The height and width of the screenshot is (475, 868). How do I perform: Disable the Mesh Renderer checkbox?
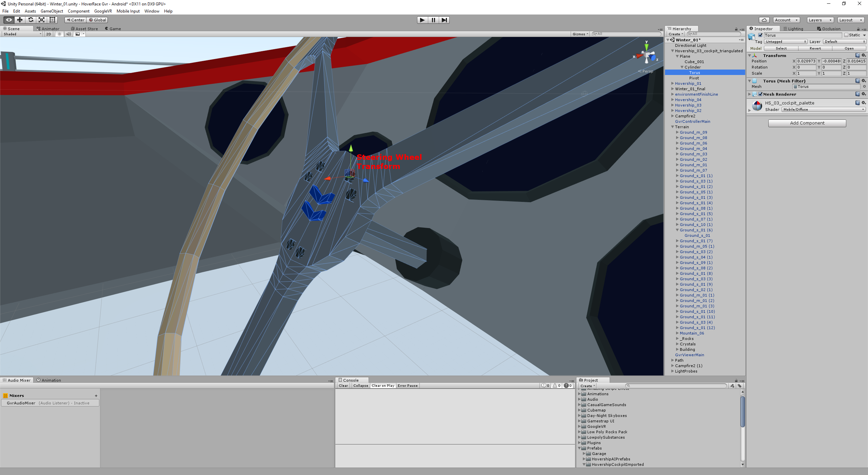point(761,94)
